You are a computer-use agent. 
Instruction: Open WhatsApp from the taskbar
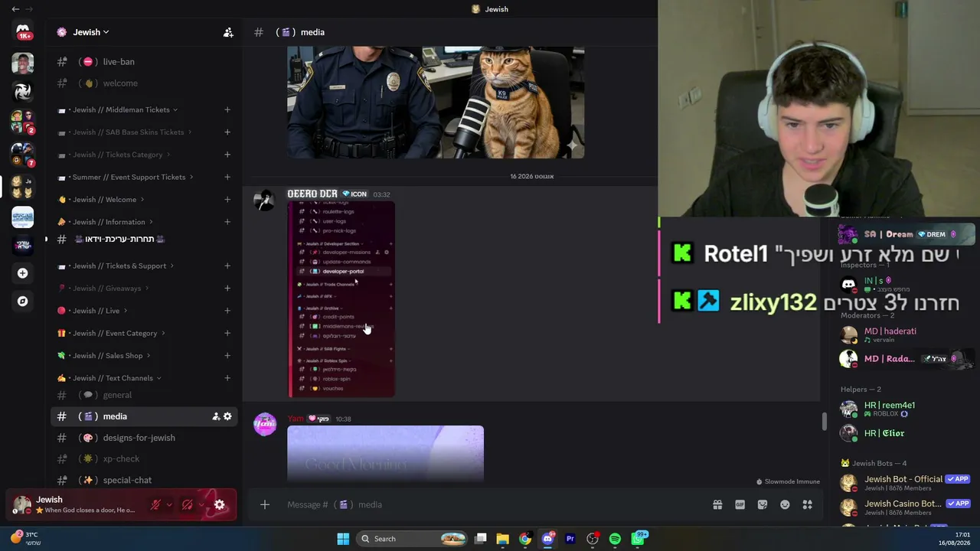click(638, 539)
